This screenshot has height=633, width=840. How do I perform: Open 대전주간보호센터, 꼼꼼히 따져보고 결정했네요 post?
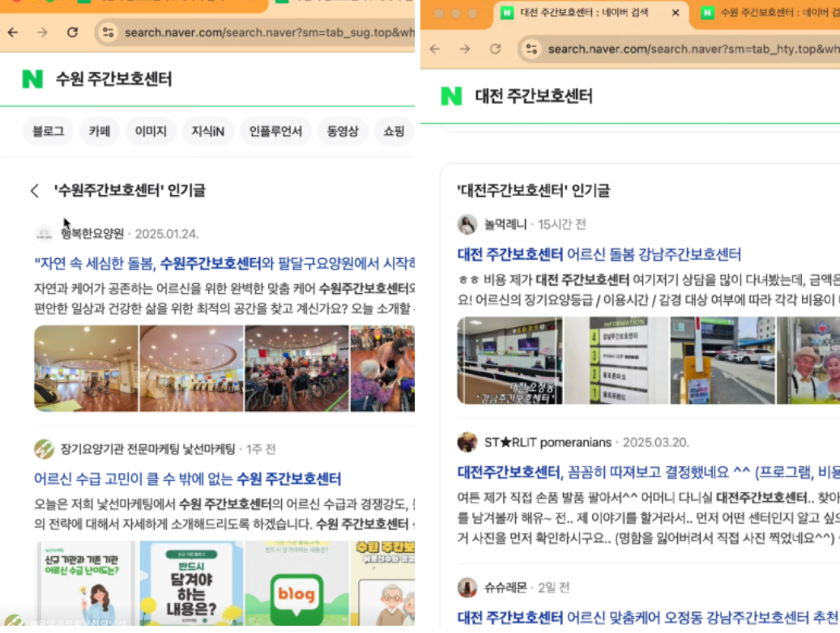coord(648,472)
